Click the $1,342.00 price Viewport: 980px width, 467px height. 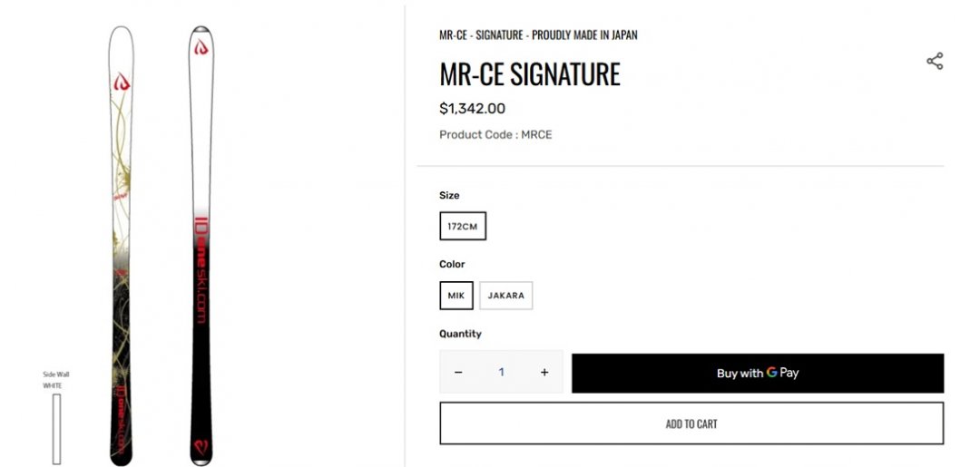pyautogui.click(x=472, y=109)
